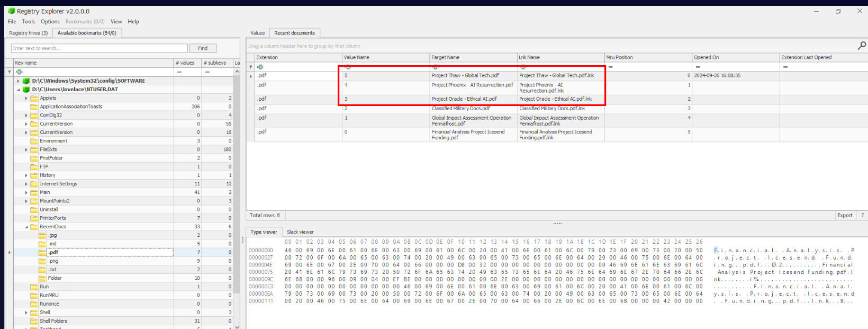Open the Tools menu
The width and height of the screenshot is (868, 329).
pos(28,22)
